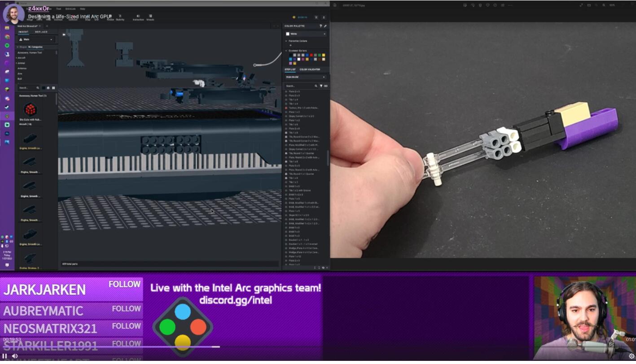Image resolution: width=636 pixels, height=364 pixels.
Task: Toggle the Collision option in Studio toolbar
Action: tap(73, 18)
